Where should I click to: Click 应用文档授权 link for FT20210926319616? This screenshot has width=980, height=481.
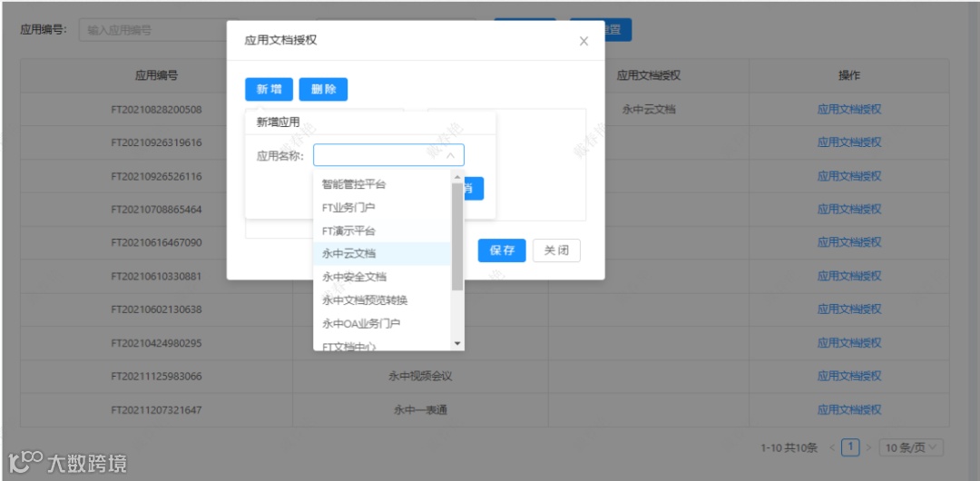848,142
